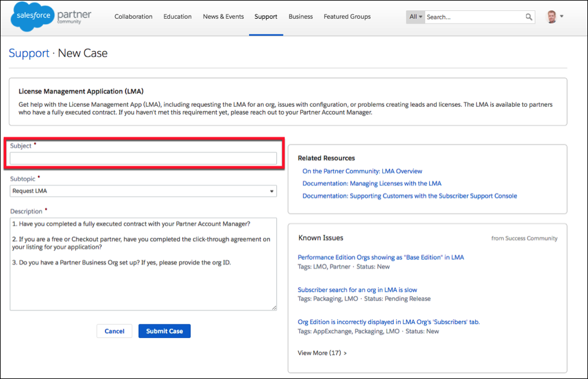Open Subscriber Support Console documentation link
This screenshot has height=379, width=588.
click(x=409, y=196)
